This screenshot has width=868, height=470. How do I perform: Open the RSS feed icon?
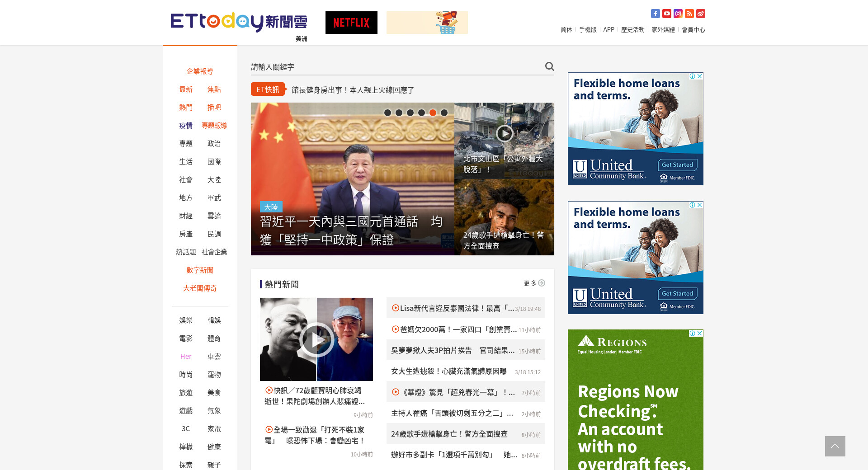pos(689,14)
